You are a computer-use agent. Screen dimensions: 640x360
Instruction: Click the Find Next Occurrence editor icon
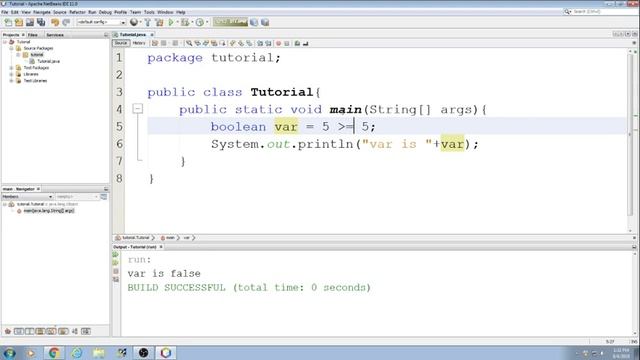coord(206,43)
